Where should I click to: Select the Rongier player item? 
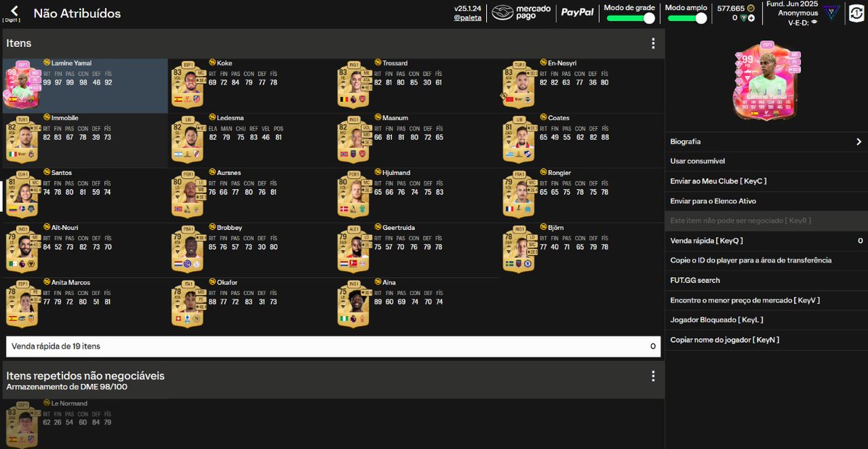(582, 196)
